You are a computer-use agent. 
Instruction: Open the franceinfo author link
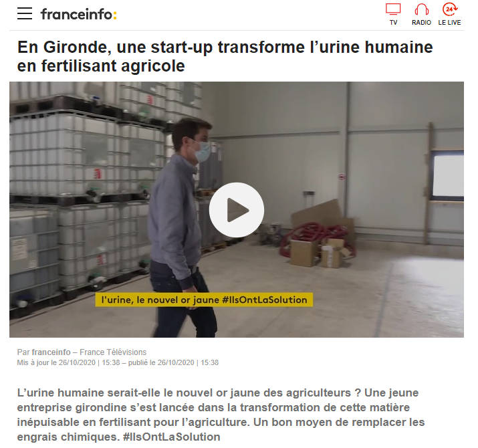click(51, 352)
